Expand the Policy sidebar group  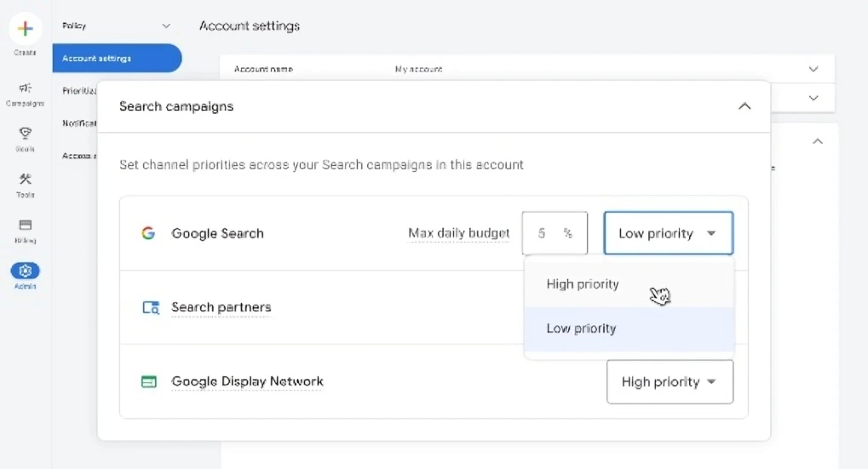[x=165, y=26]
